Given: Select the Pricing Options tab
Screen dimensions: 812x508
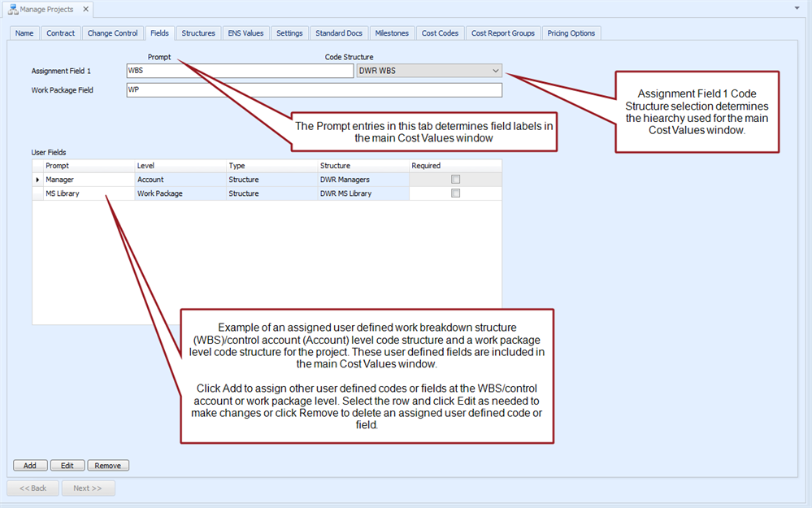Looking at the screenshot, I should 571,33.
